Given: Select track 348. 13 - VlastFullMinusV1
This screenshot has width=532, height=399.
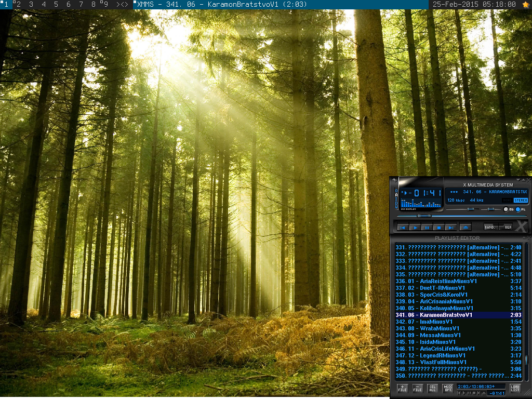Looking at the screenshot, I should click(x=458, y=362).
